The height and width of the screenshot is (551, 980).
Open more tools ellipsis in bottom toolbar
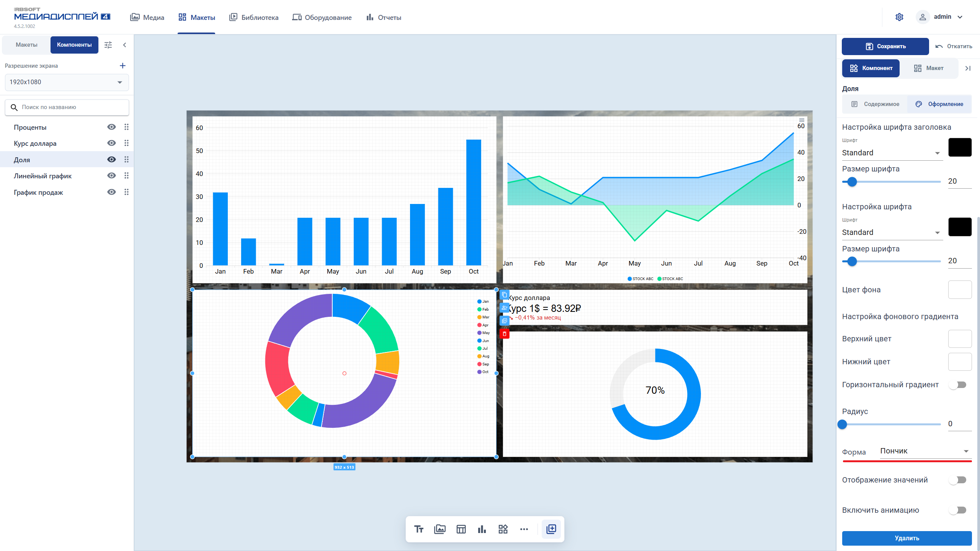tap(524, 529)
